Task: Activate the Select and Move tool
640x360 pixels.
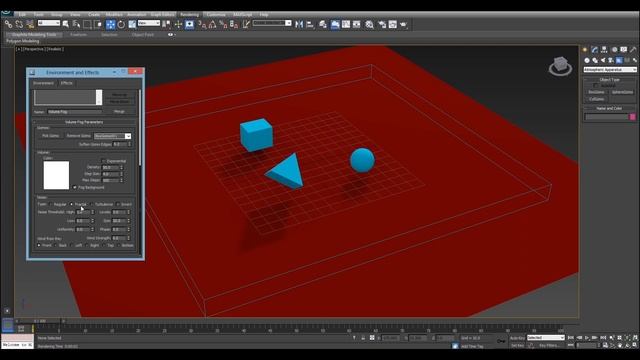Action: (110, 24)
